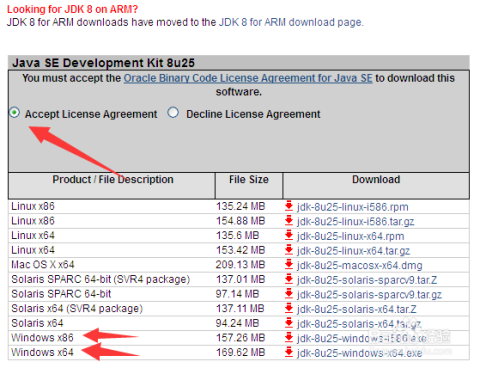Viewport: 480px width, 368px height.
Task: Click download icon beside jdk-8u25-solaris-sparcv9.tar.Z
Action: pos(289,279)
